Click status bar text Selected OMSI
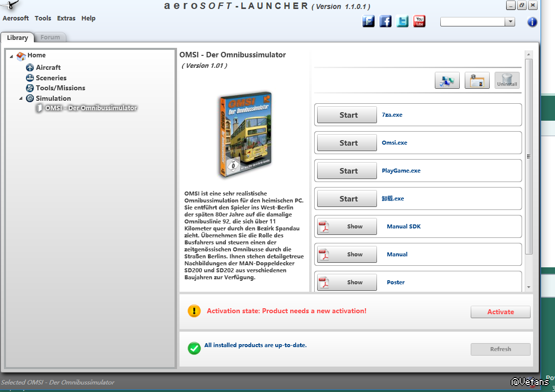Image resolution: width=555 pixels, height=392 pixels. click(58, 383)
